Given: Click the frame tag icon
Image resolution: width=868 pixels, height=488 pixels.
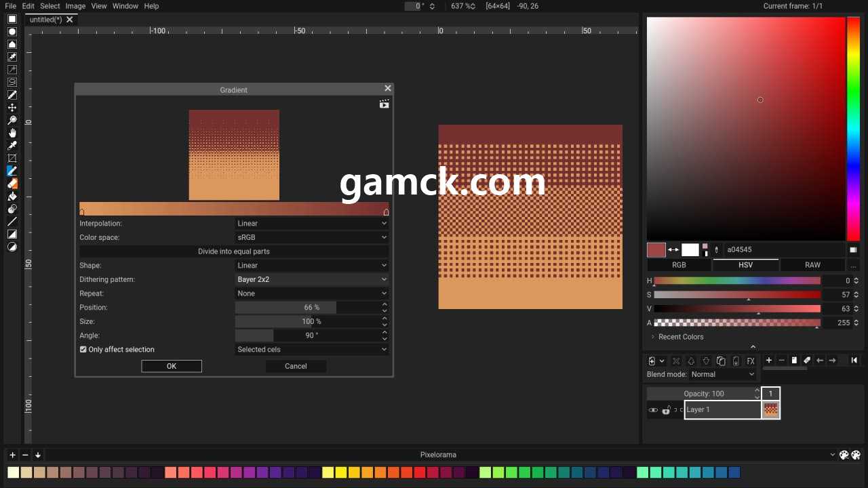Looking at the screenshot, I should coord(807,361).
